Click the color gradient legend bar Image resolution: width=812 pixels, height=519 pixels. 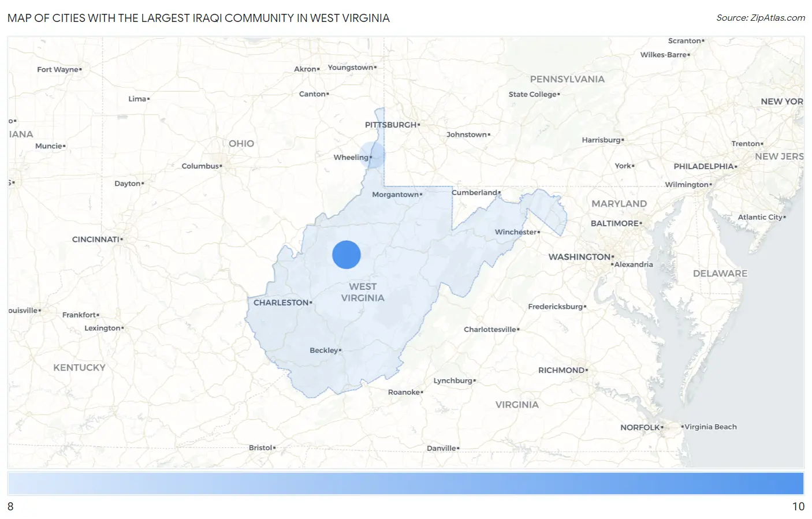point(405,483)
